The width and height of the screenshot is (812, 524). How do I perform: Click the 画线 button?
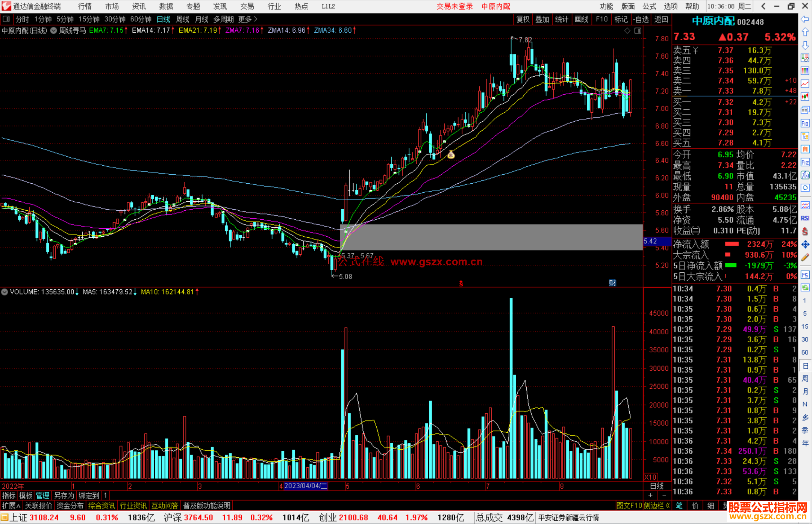(582, 19)
